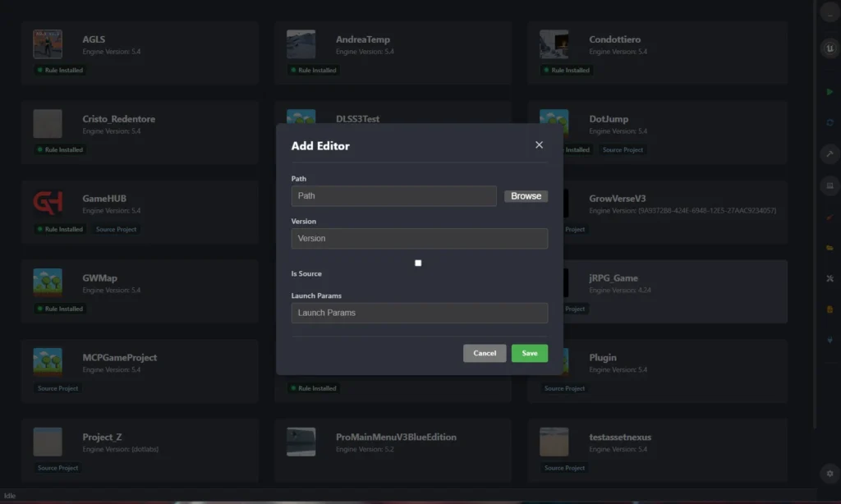Image resolution: width=841 pixels, height=504 pixels.
Task: Click the blue refresh icon in sidebar
Action: point(829,122)
